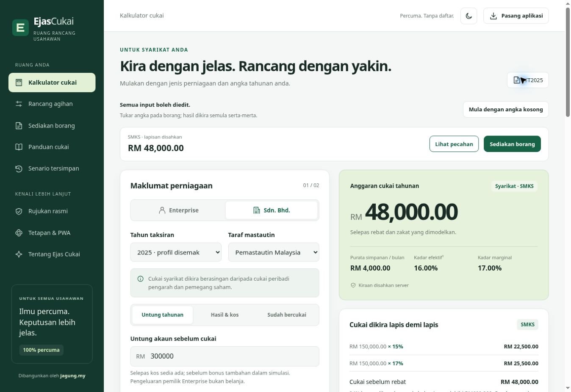Open Tentang Ejas Cukai page

(x=52, y=254)
